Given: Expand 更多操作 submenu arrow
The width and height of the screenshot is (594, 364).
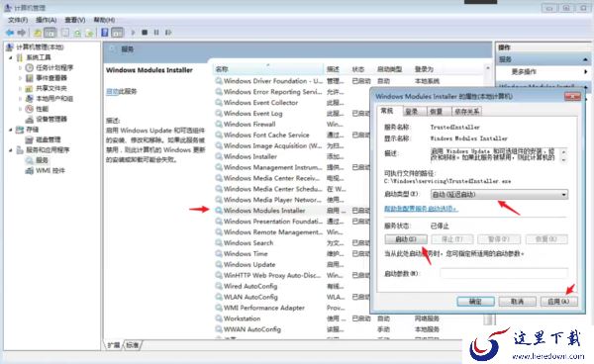Looking at the screenshot, I should tap(586, 71).
